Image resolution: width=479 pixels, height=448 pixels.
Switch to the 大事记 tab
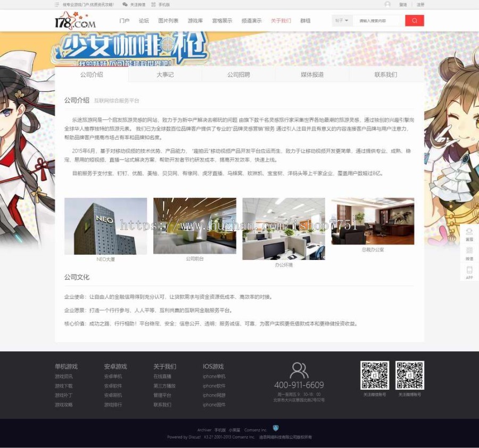point(165,74)
